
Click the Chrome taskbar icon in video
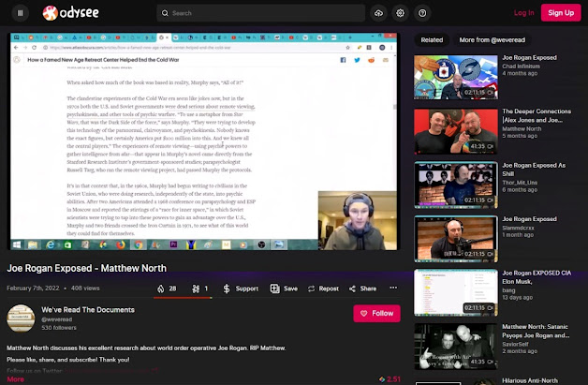coord(139,245)
